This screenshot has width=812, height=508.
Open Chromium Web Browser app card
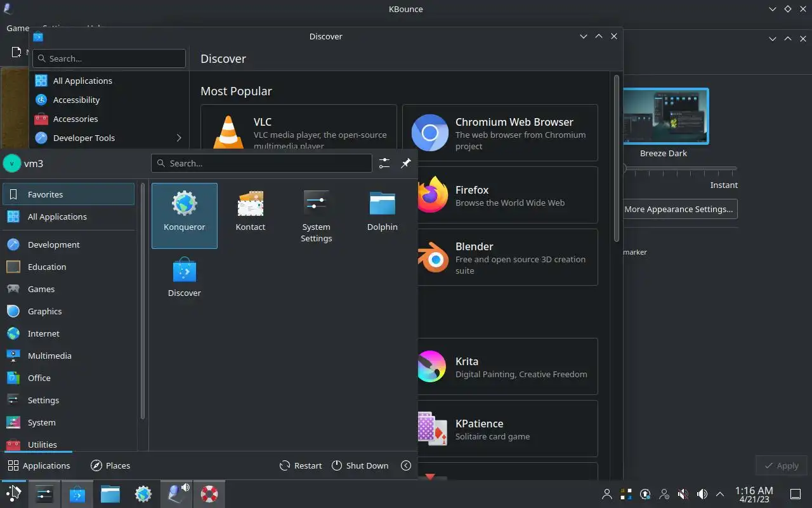(500, 133)
